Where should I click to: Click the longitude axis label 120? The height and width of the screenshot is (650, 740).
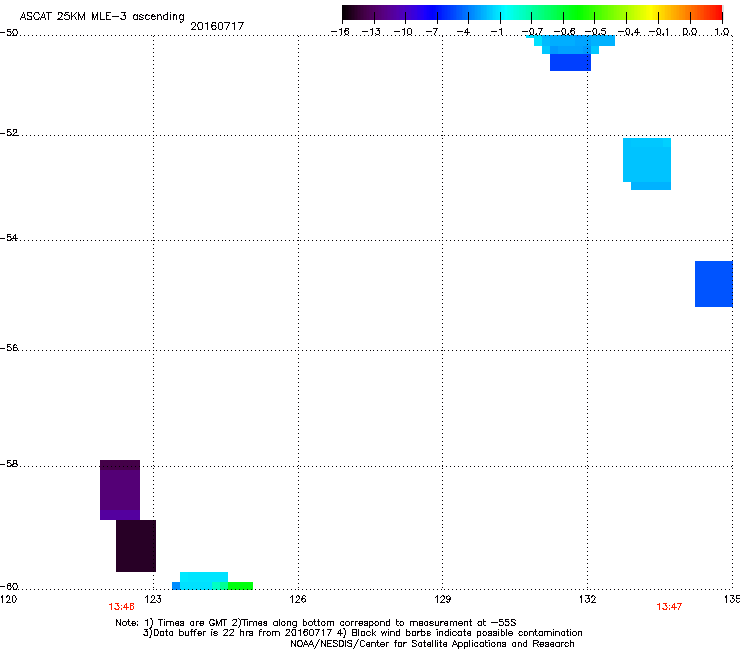pyautogui.click(x=8, y=599)
